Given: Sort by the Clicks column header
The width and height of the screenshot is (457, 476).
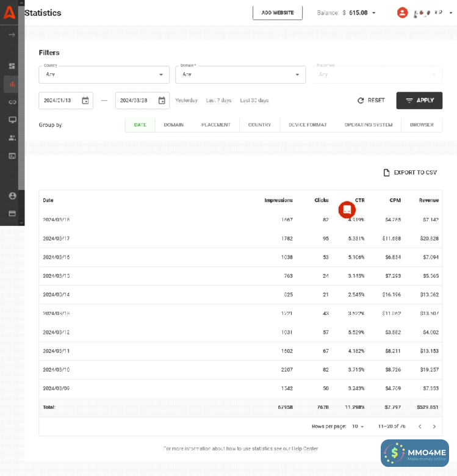Looking at the screenshot, I should [322, 200].
